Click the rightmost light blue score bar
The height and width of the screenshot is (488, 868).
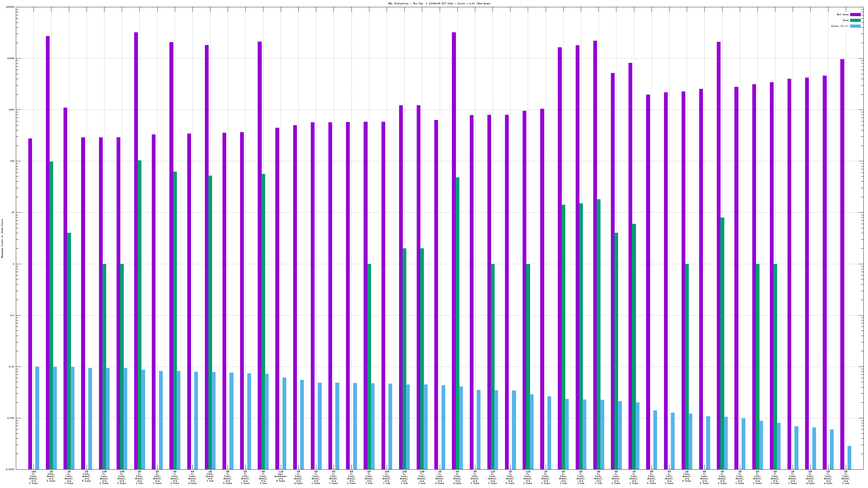(x=849, y=457)
